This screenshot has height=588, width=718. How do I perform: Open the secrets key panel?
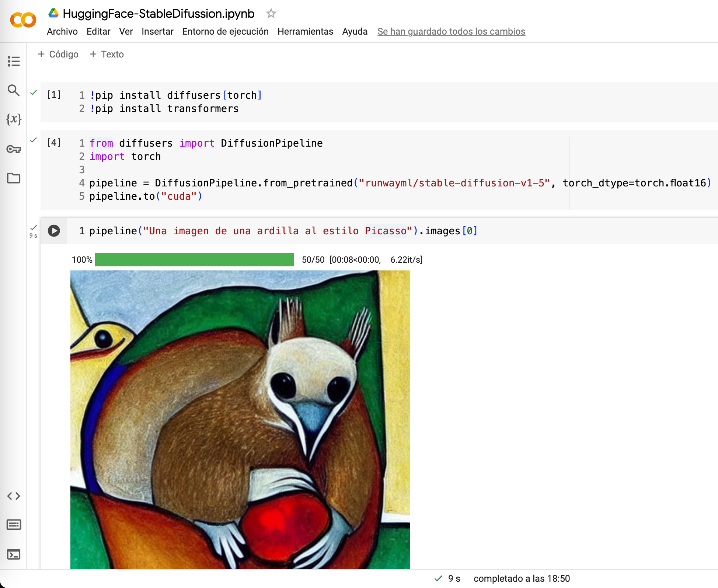click(14, 149)
